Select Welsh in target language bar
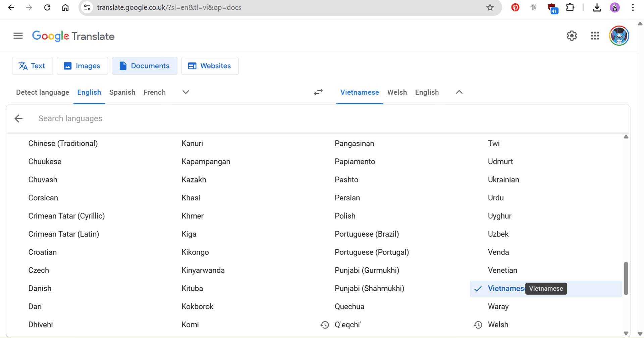The width and height of the screenshot is (644, 338). 397,92
